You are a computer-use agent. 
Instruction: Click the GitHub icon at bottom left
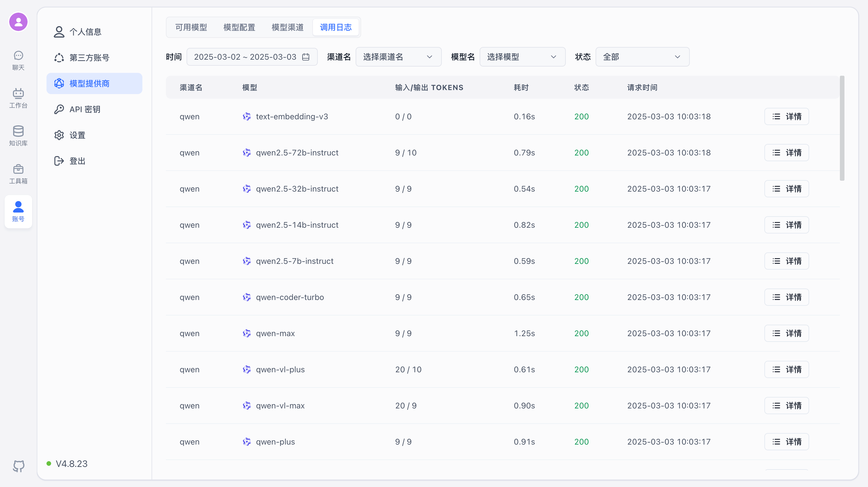coord(19,466)
